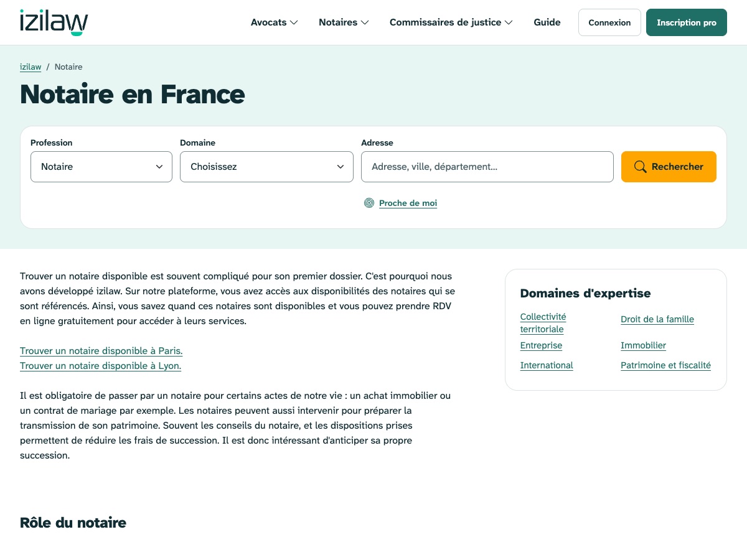Click the Profession field label

(x=52, y=142)
